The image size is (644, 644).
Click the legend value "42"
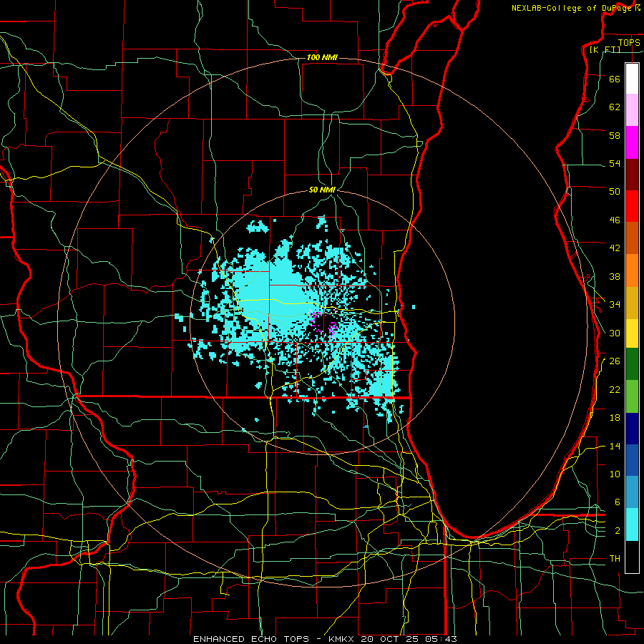point(615,248)
